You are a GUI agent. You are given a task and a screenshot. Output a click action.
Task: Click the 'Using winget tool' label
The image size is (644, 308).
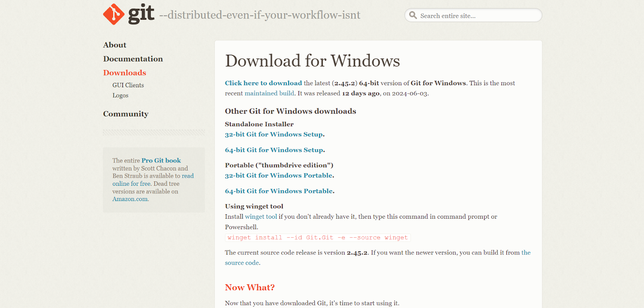click(x=254, y=206)
